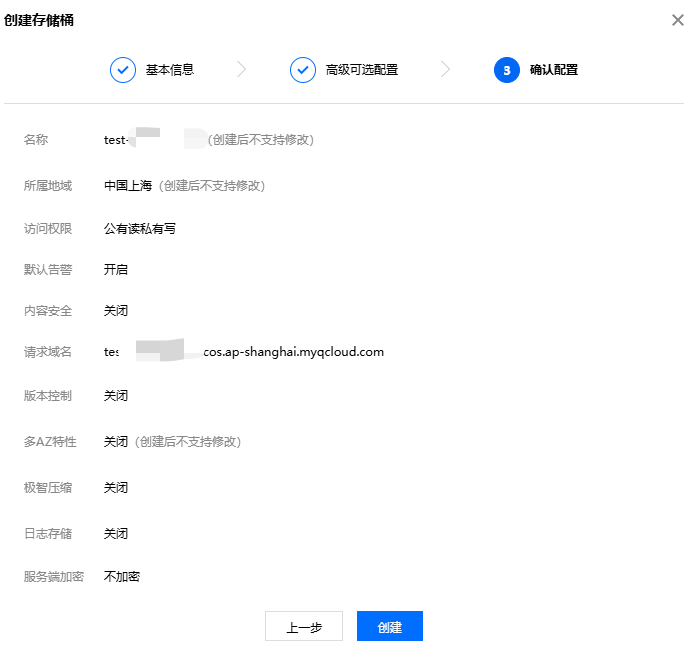Viewport: 691px width, 658px height.
Task: Close the 创建存储桶 dialog with X
Action: (x=677, y=20)
